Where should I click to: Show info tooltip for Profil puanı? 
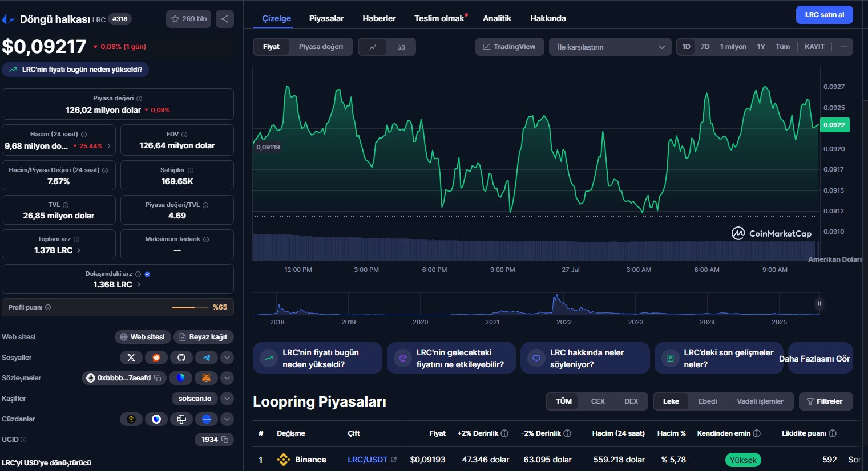coord(48,307)
